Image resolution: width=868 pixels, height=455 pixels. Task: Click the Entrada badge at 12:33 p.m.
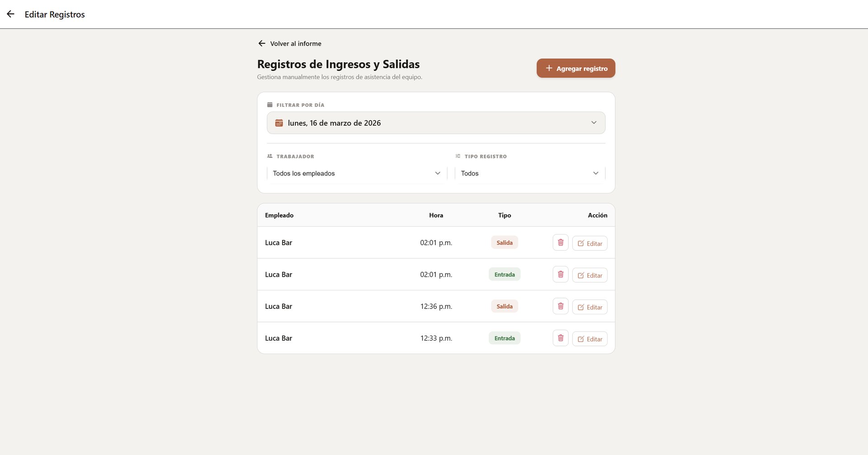505,338
